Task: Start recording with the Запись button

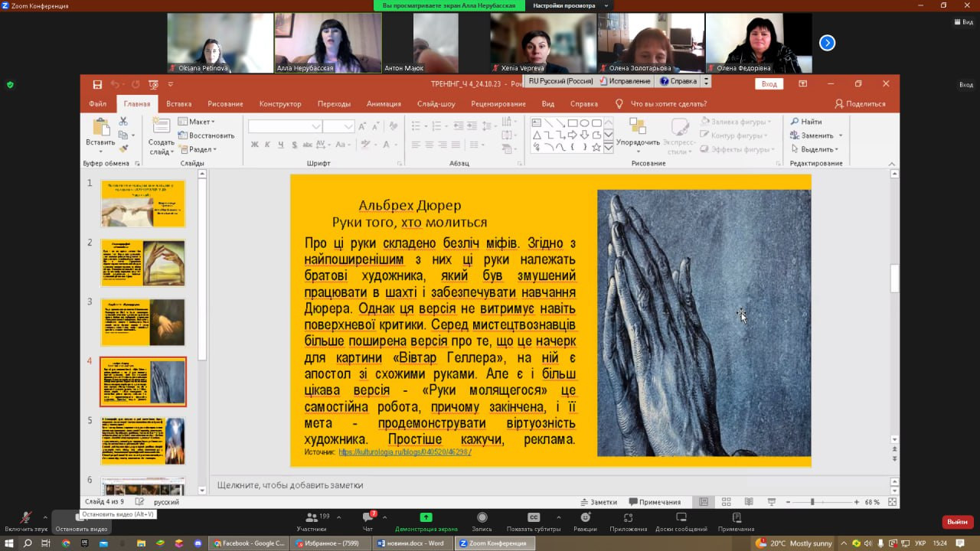Action: click(x=482, y=518)
